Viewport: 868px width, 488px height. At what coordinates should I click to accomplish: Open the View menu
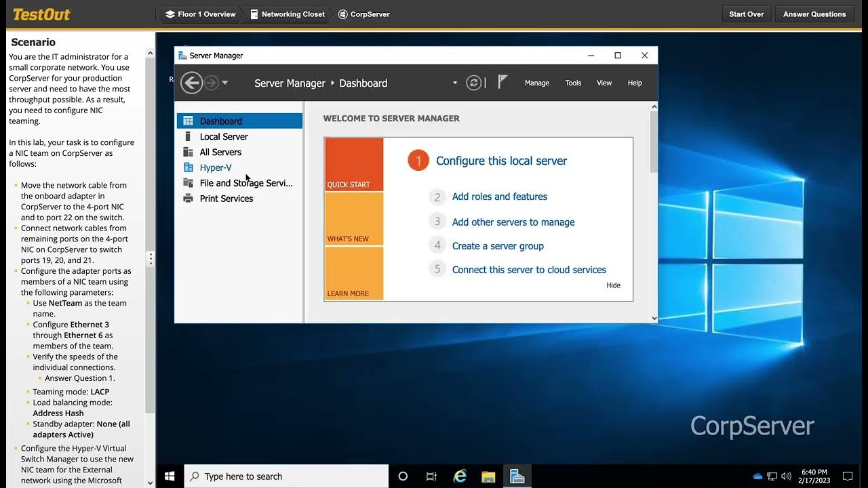tap(604, 83)
